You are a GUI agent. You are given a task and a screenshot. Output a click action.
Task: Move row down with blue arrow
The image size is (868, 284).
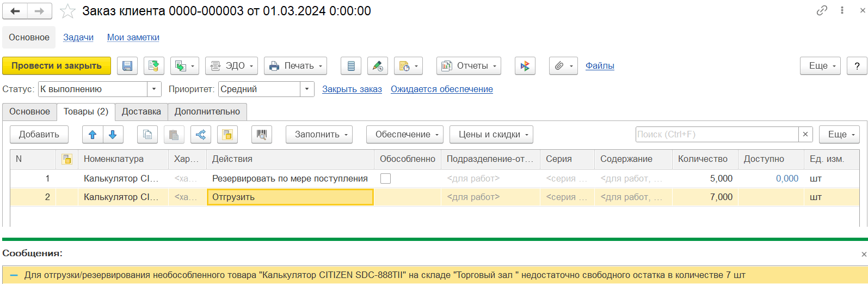click(113, 135)
